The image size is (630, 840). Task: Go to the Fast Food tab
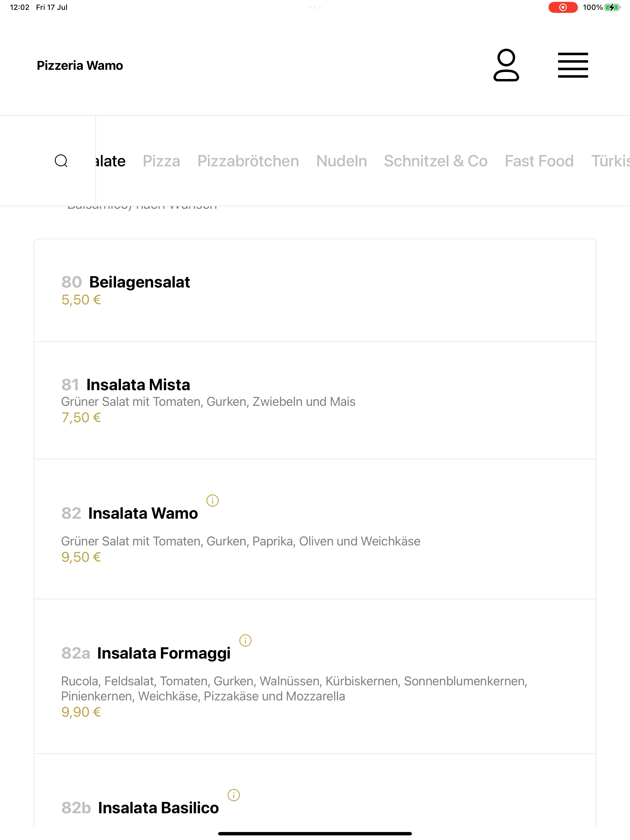(539, 161)
